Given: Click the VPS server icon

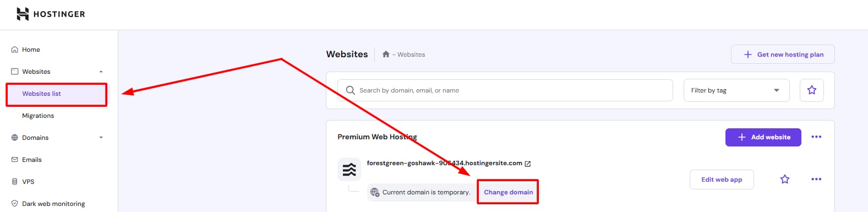Looking at the screenshot, I should click(15, 182).
